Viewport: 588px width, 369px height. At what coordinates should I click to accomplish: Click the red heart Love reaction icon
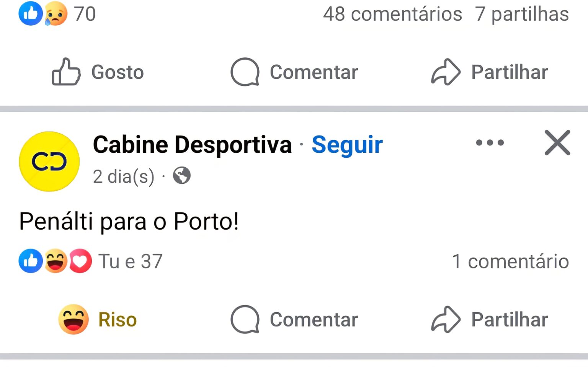tap(80, 261)
